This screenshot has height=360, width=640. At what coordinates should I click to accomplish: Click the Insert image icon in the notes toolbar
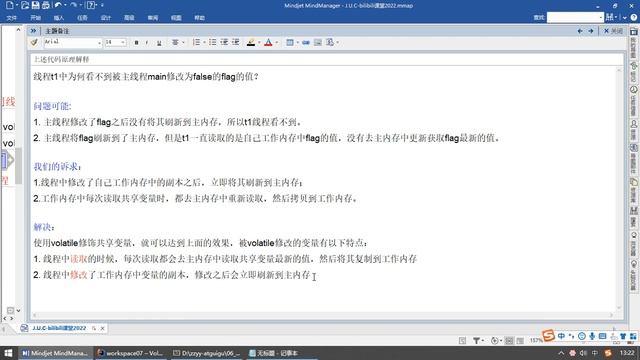point(318,42)
